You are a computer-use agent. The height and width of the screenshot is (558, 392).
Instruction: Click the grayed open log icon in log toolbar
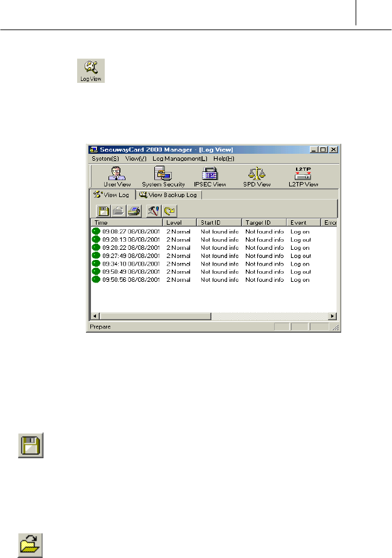pyautogui.click(x=119, y=211)
